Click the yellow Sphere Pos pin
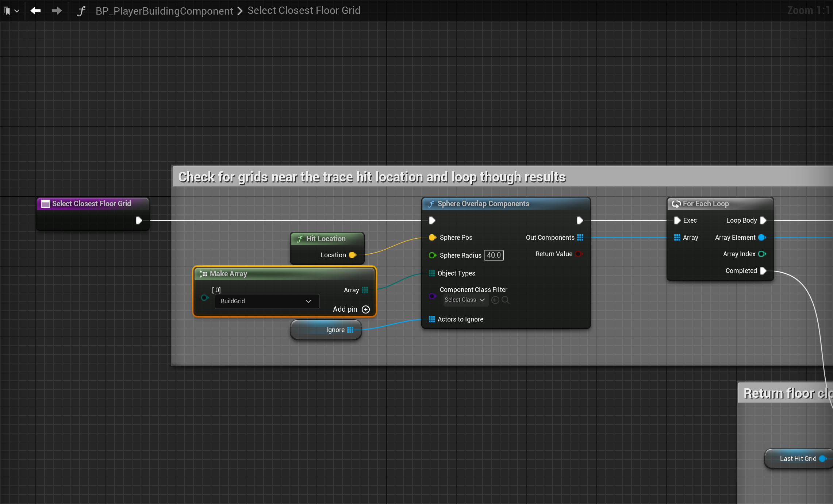The height and width of the screenshot is (504, 833). click(x=432, y=238)
